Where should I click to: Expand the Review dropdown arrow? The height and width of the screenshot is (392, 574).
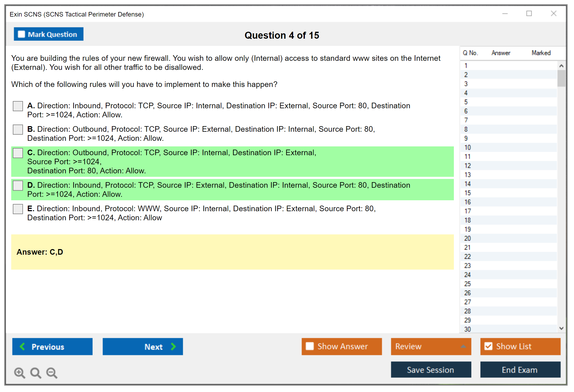[463, 346]
